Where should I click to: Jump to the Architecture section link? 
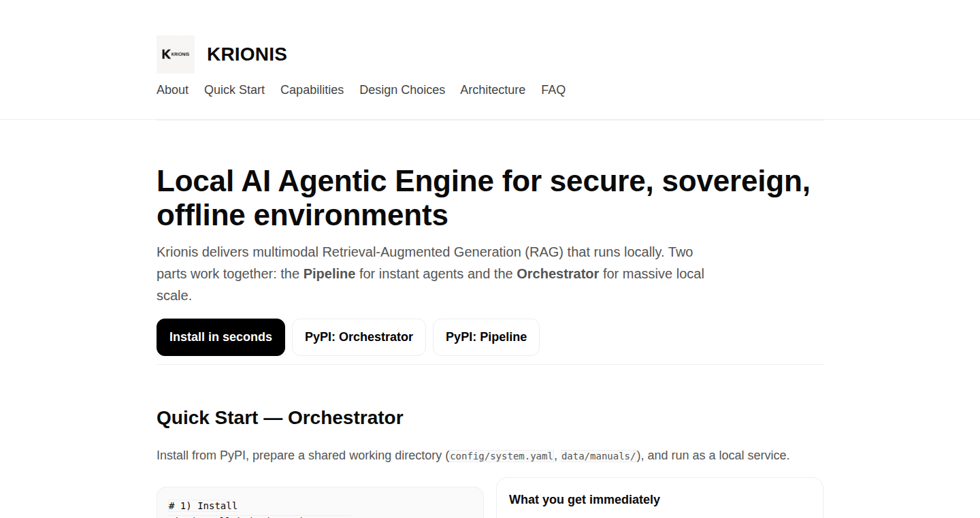[493, 90]
